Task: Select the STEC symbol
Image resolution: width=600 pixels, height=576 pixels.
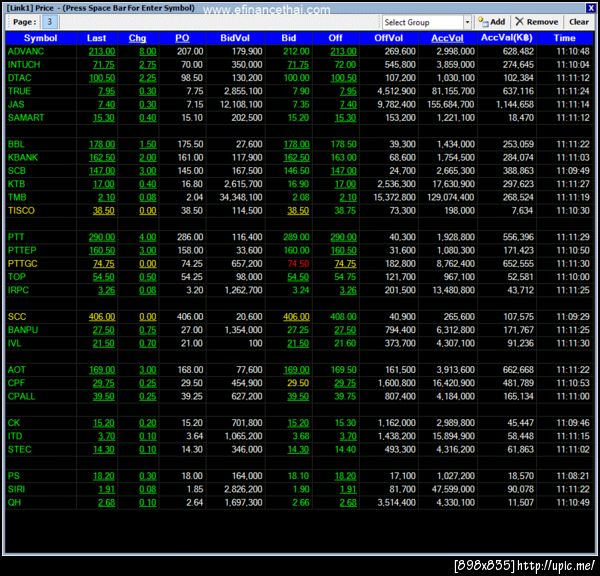Action: 20,449
